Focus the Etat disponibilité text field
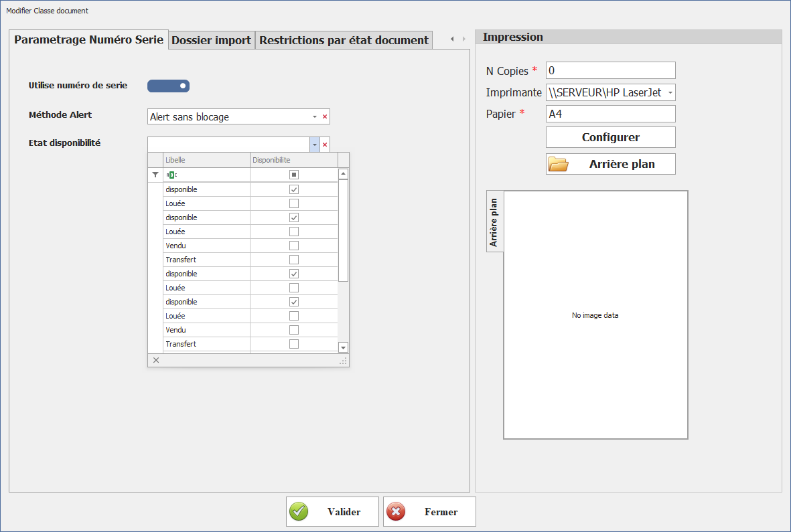The image size is (791, 532). click(228, 145)
